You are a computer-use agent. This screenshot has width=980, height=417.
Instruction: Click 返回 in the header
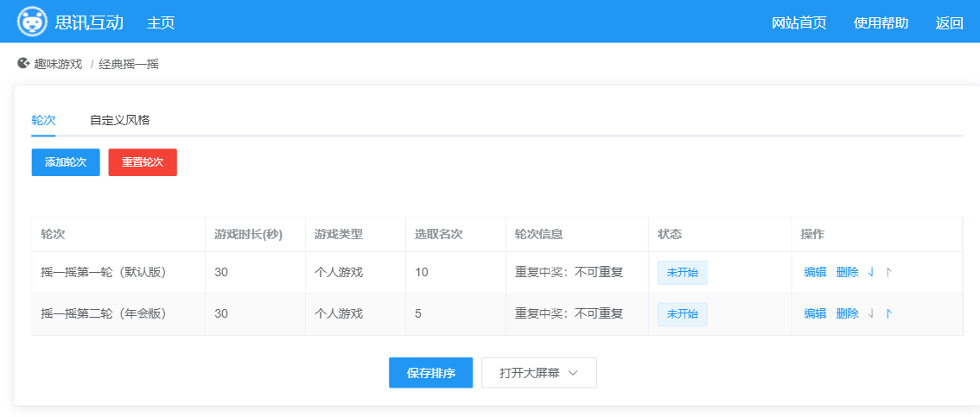pos(950,23)
